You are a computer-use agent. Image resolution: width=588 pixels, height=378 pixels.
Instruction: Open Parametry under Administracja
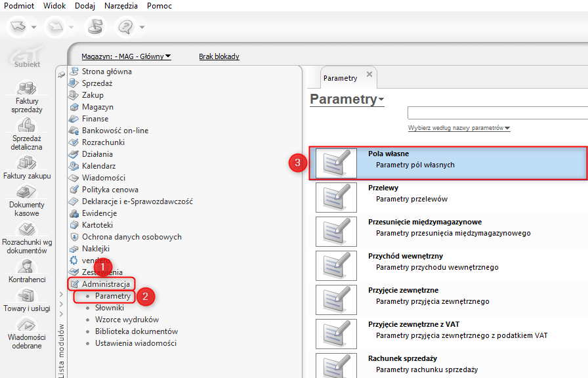112,296
